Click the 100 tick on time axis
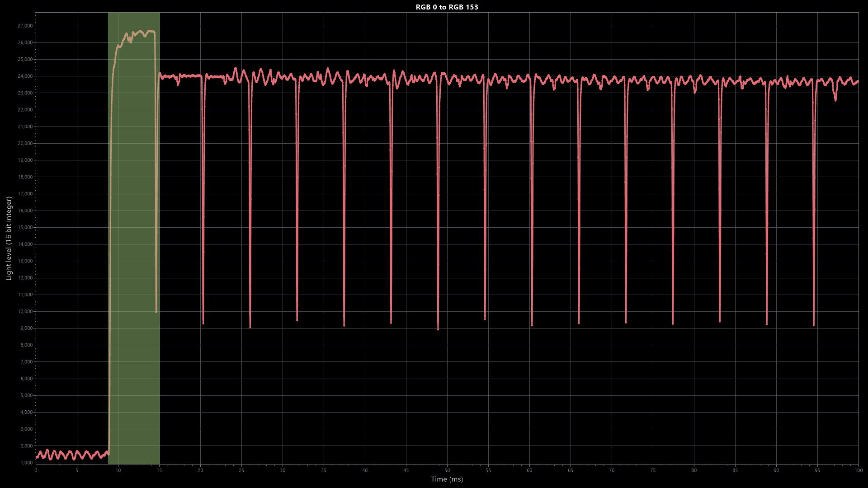The image size is (868, 488). (x=858, y=470)
